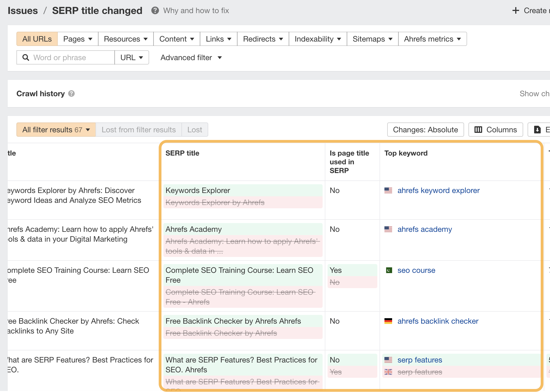This screenshot has width=550, height=392.
Task: Click the Changes: Absolute button
Action: click(x=425, y=130)
